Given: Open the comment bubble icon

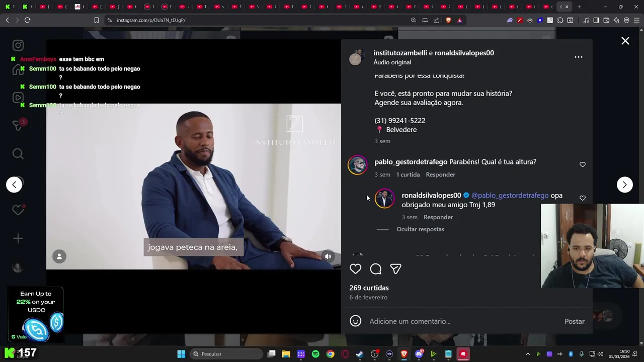Looking at the screenshot, I should tap(376, 269).
